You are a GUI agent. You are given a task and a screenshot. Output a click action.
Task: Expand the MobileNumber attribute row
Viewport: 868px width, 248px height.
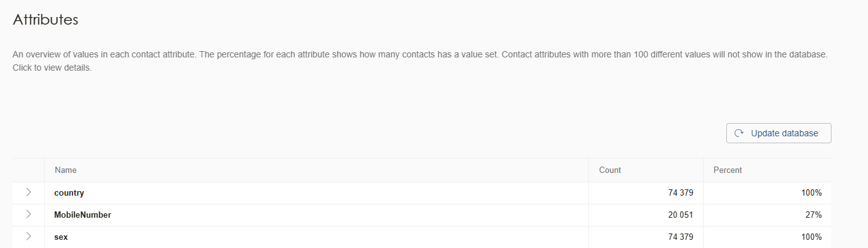point(28,215)
